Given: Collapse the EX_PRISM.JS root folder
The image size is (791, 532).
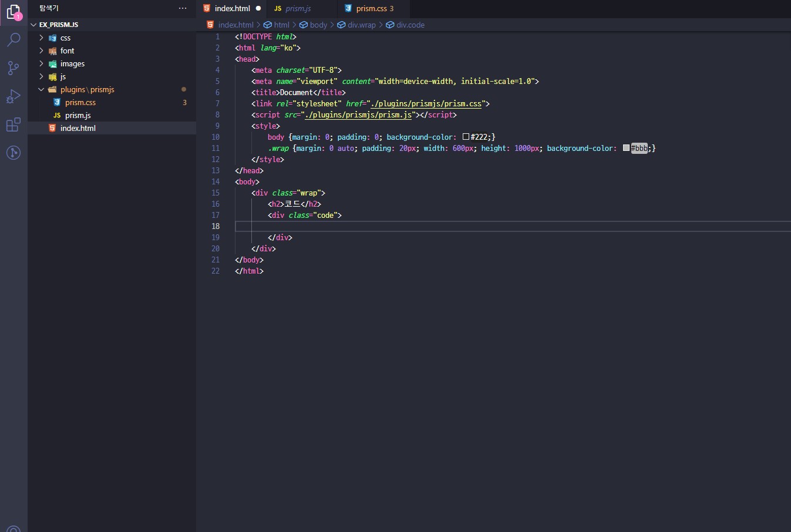Looking at the screenshot, I should click(33, 25).
